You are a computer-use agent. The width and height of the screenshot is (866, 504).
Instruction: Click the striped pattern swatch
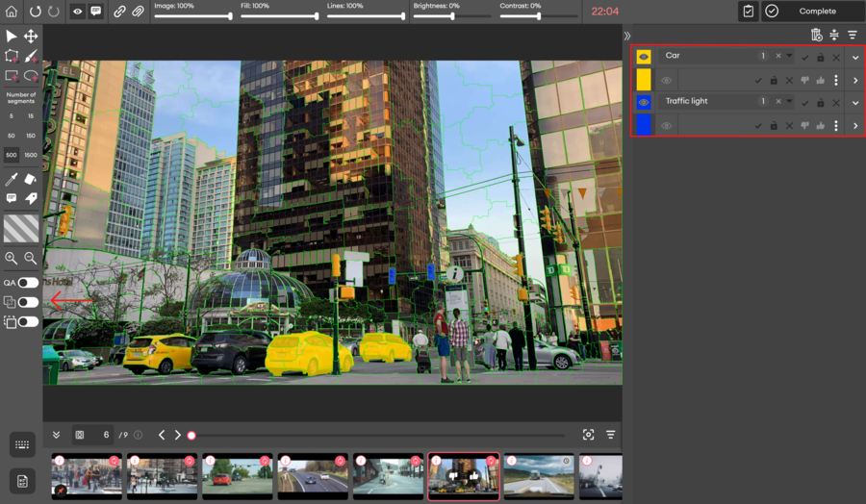[x=21, y=229]
